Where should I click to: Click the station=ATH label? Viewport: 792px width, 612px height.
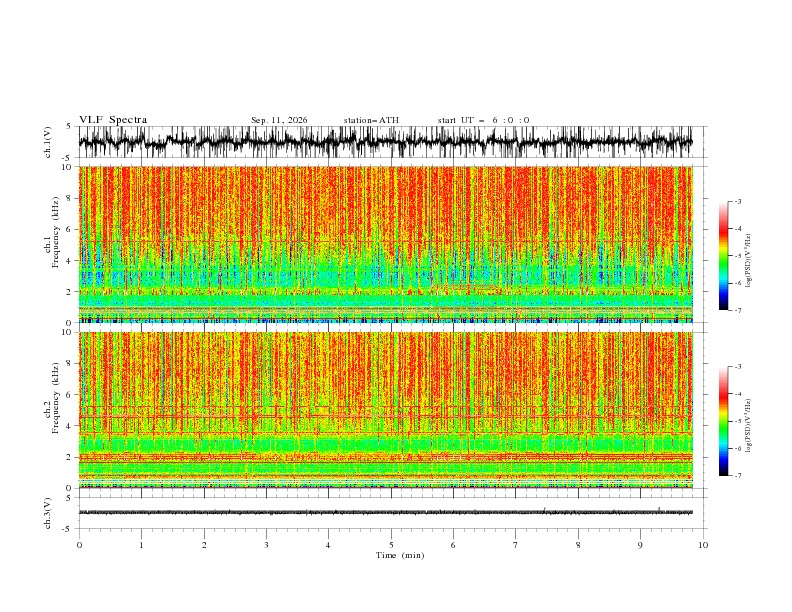click(371, 120)
